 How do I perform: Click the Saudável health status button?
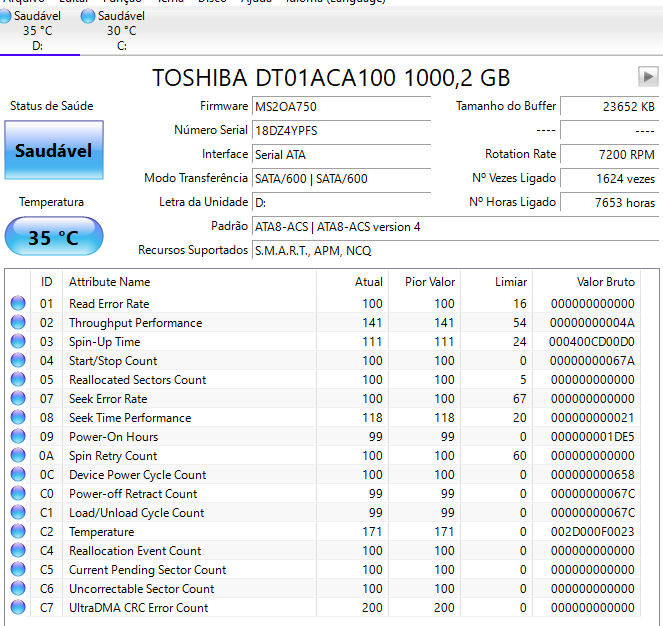coord(54,150)
